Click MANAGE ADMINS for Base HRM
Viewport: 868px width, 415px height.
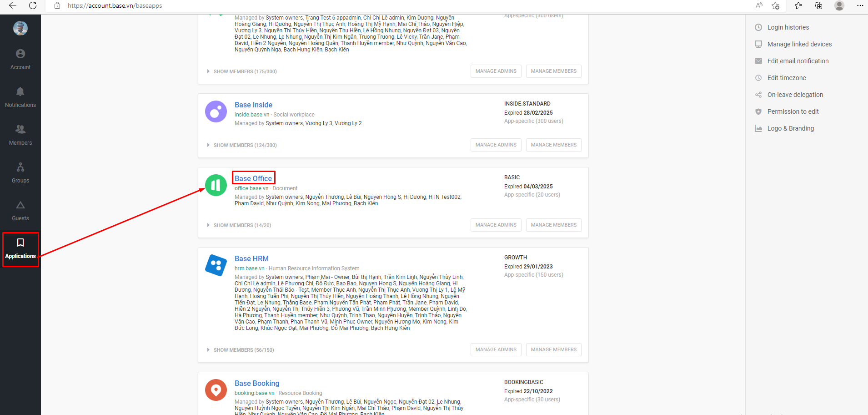tap(496, 349)
